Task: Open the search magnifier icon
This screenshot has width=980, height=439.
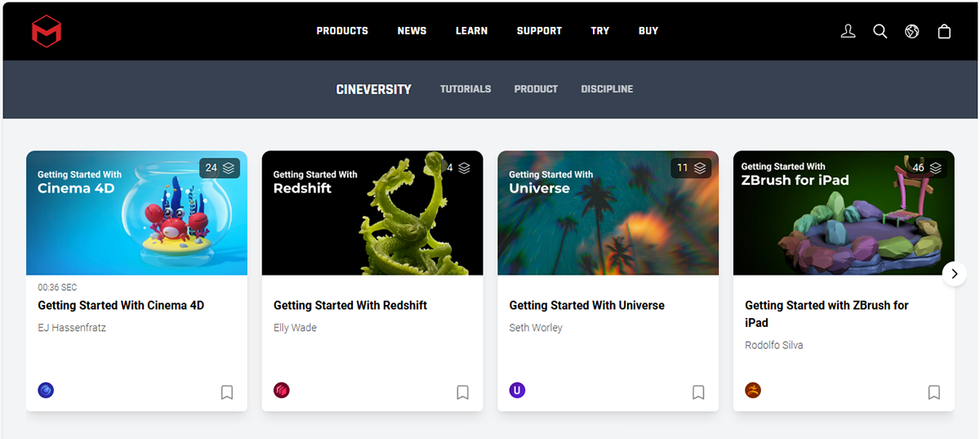Action: pos(880,32)
